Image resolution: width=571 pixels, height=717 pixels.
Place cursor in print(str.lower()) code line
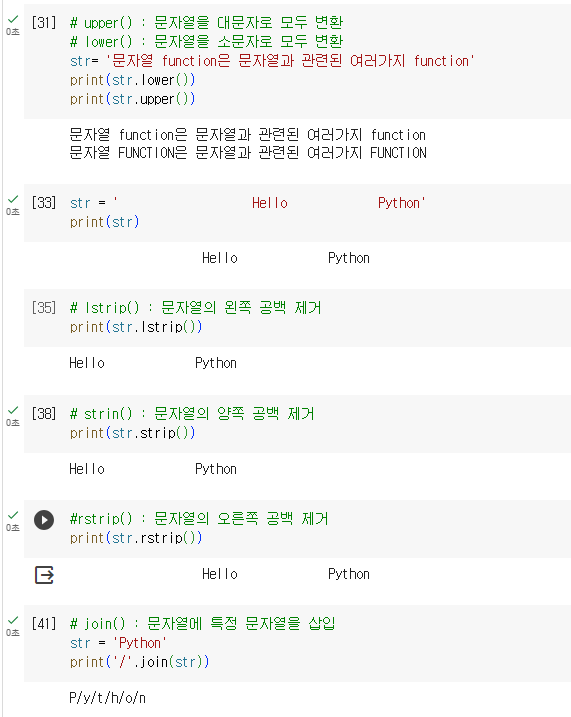133,80
